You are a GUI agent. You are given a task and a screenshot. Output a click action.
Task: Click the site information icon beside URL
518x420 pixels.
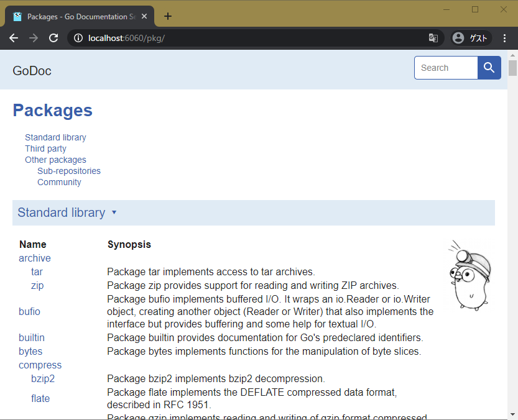78,38
